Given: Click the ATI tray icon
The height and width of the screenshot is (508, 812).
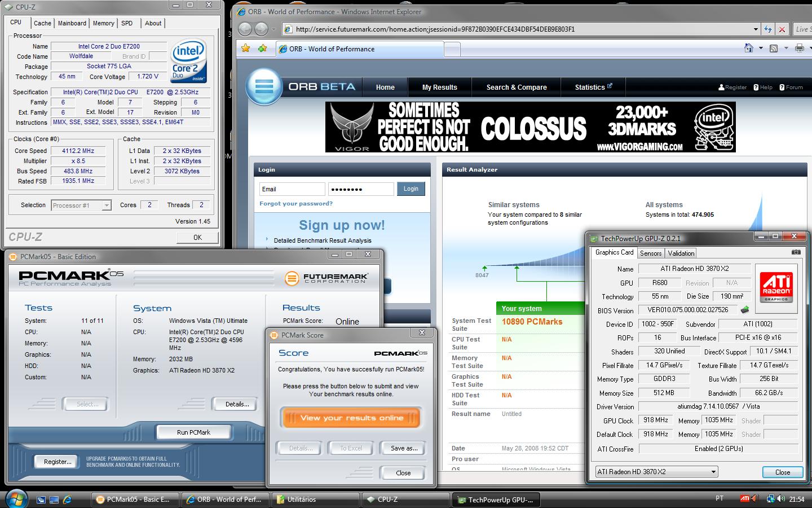Looking at the screenshot, I should point(744,499).
